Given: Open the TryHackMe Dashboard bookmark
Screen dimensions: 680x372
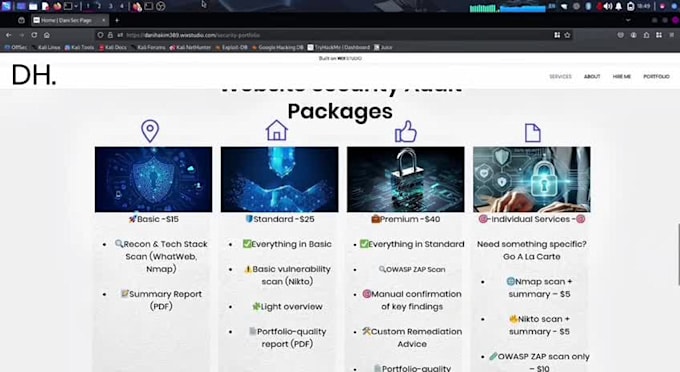Looking at the screenshot, I should 339,47.
